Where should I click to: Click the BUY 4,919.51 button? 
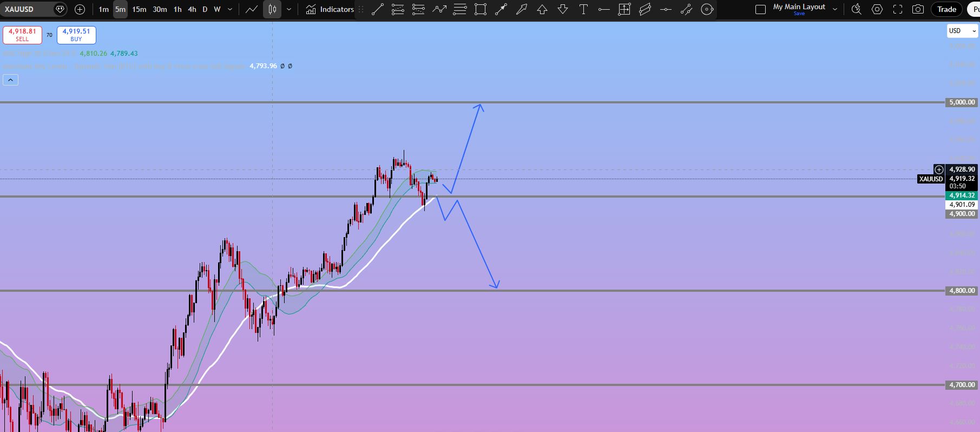(x=76, y=35)
